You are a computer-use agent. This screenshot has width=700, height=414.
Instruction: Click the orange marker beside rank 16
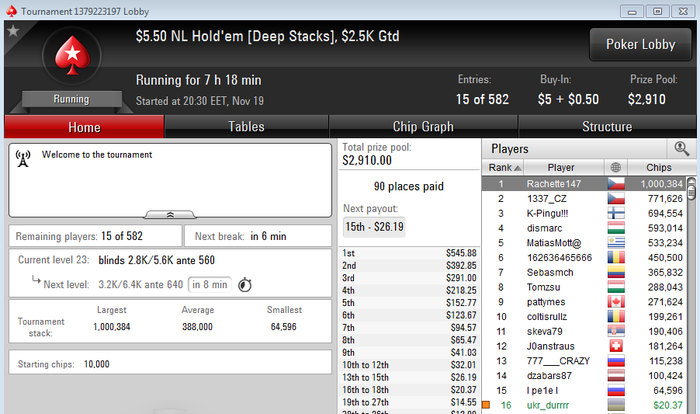coord(486,405)
